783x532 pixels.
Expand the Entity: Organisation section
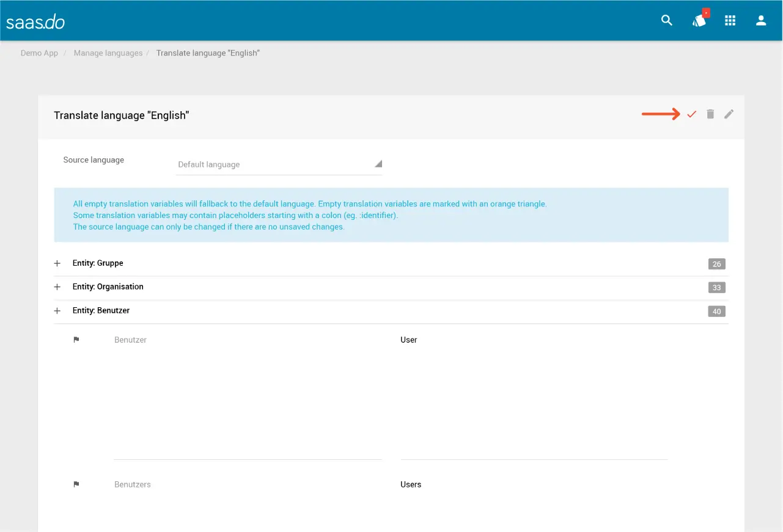(57, 287)
